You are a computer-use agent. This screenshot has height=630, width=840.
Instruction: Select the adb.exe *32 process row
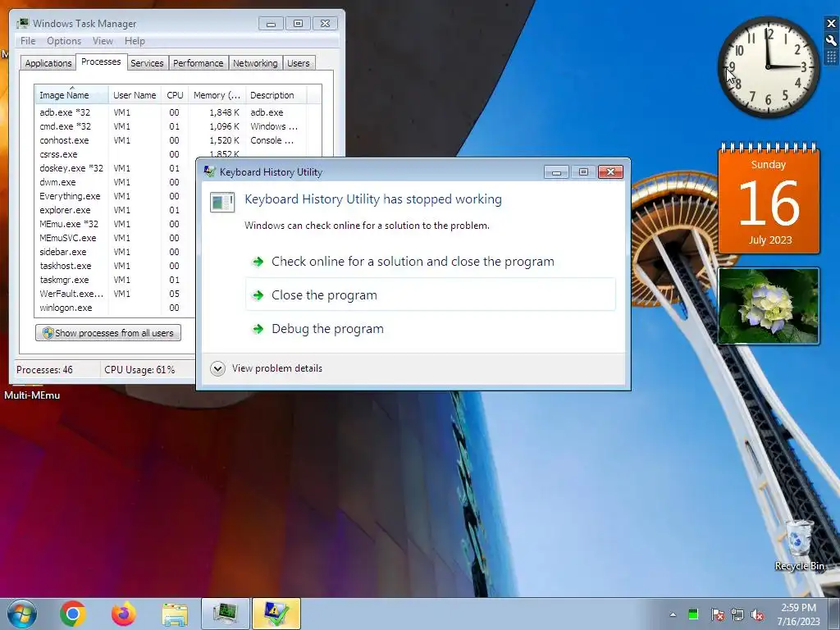(178, 112)
